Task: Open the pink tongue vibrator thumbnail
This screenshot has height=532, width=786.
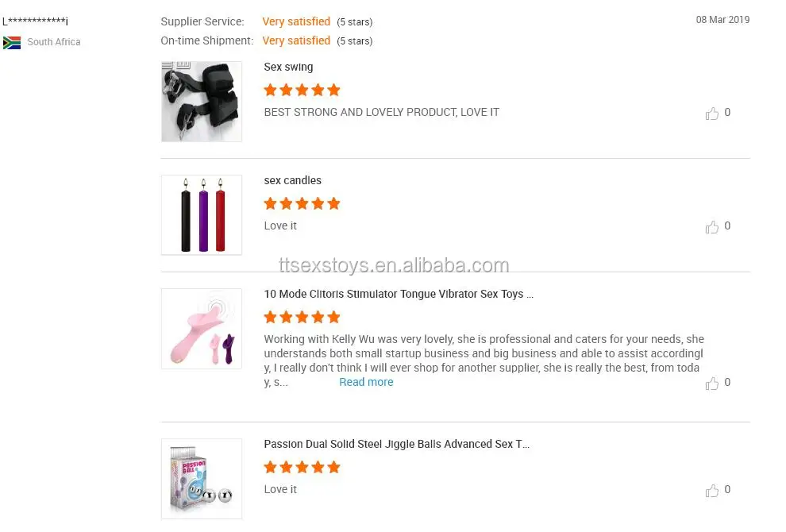Action: [202, 329]
